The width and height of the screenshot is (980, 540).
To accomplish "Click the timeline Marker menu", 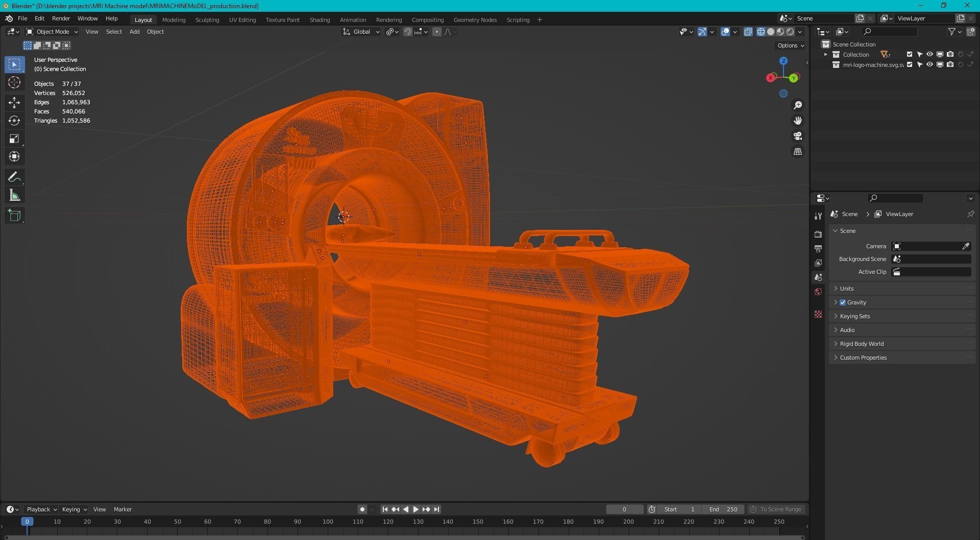I will coord(122,509).
